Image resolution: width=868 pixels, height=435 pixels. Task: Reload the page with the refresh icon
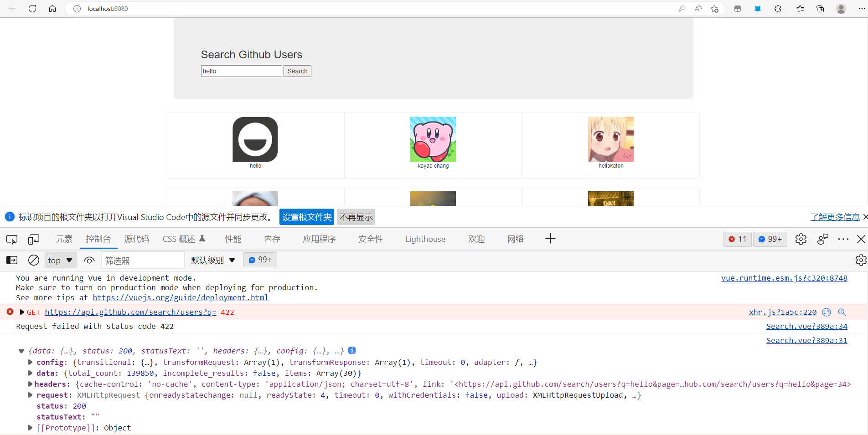[32, 9]
